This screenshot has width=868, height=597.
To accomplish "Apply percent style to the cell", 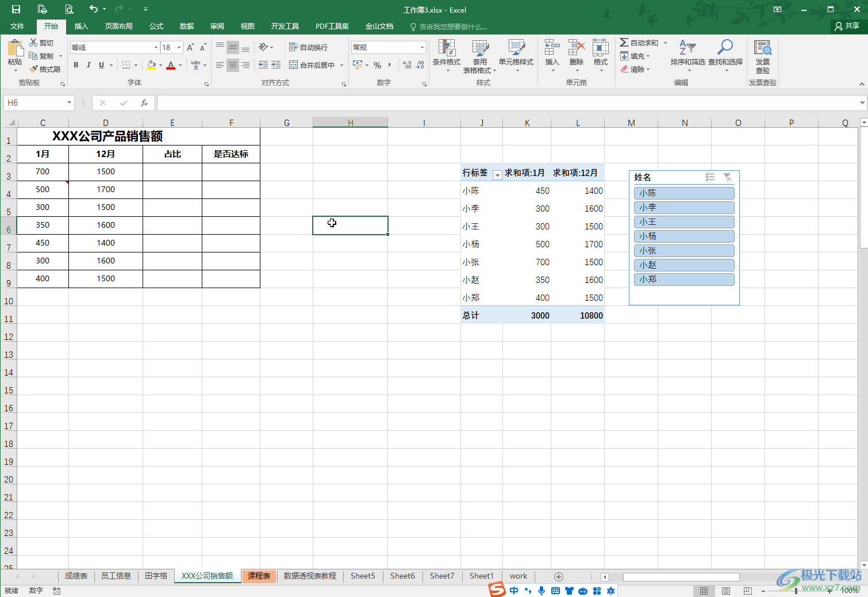I will pyautogui.click(x=377, y=65).
